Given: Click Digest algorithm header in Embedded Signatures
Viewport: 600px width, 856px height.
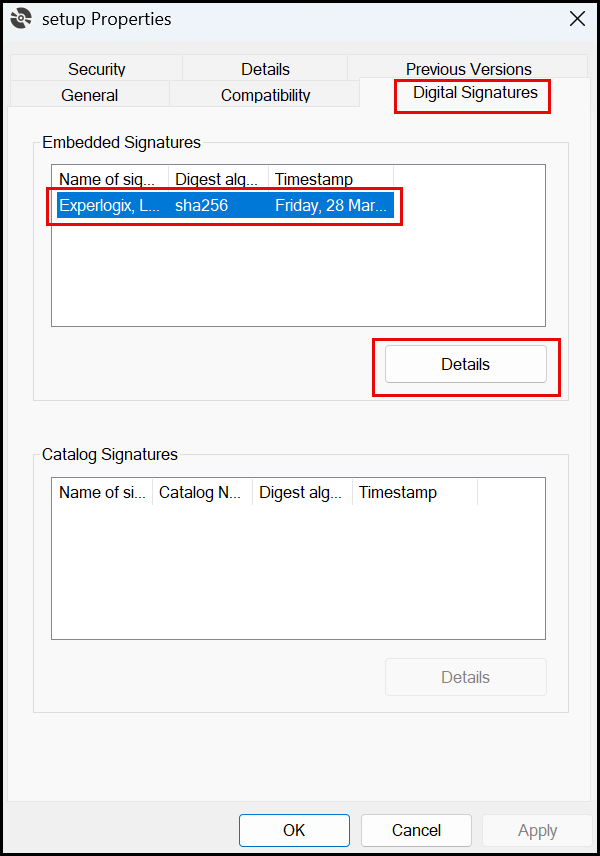Looking at the screenshot, I should point(218,180).
